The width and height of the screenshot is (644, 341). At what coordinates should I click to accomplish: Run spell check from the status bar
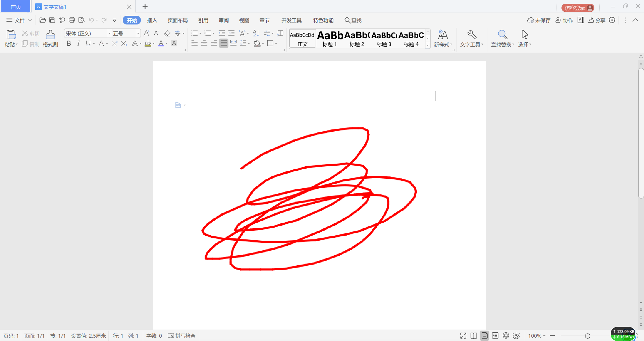click(x=181, y=336)
